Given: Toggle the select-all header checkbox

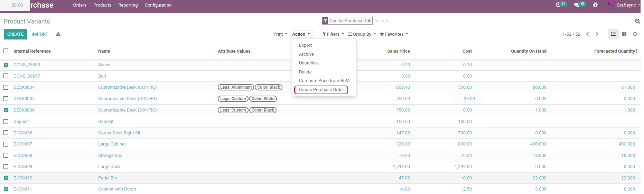Looking at the screenshot, I should pos(6,51).
